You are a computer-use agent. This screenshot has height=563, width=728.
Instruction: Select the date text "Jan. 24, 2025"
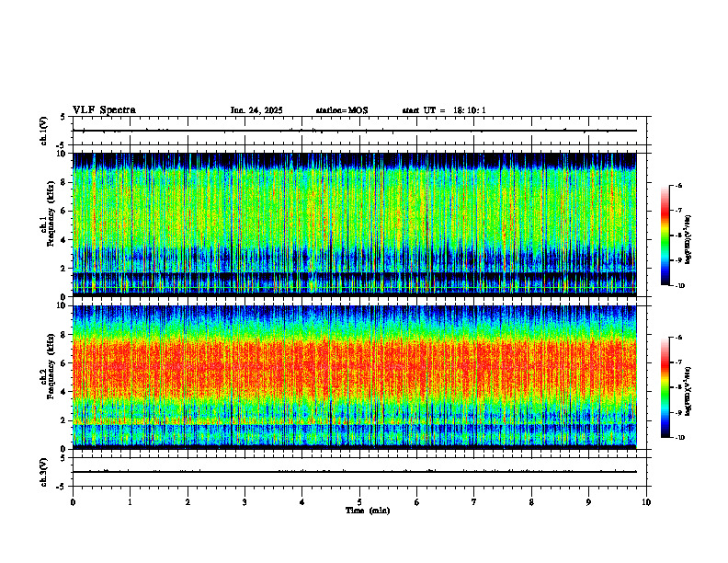(x=256, y=110)
